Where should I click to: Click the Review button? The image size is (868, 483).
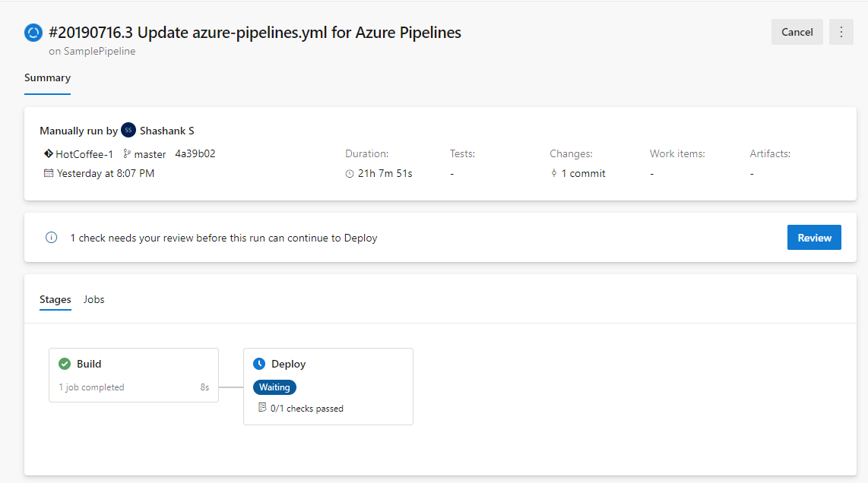(x=814, y=237)
